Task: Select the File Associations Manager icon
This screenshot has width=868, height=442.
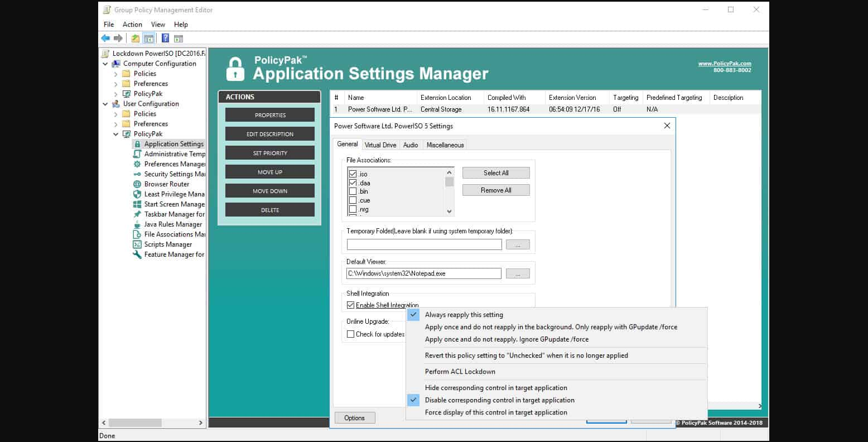Action: point(137,234)
